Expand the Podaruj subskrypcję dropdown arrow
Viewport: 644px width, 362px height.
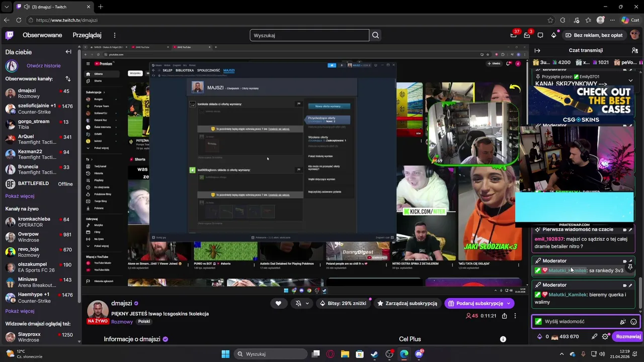(509, 303)
